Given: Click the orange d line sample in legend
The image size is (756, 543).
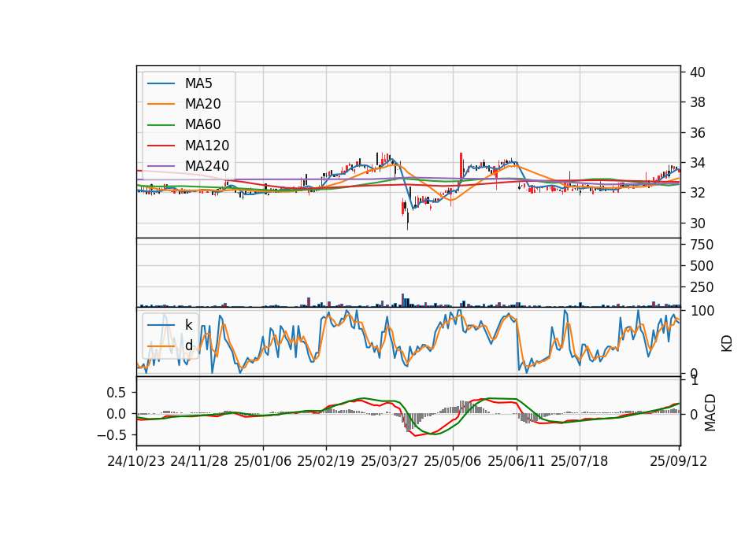Looking at the screenshot, I should click(161, 346).
